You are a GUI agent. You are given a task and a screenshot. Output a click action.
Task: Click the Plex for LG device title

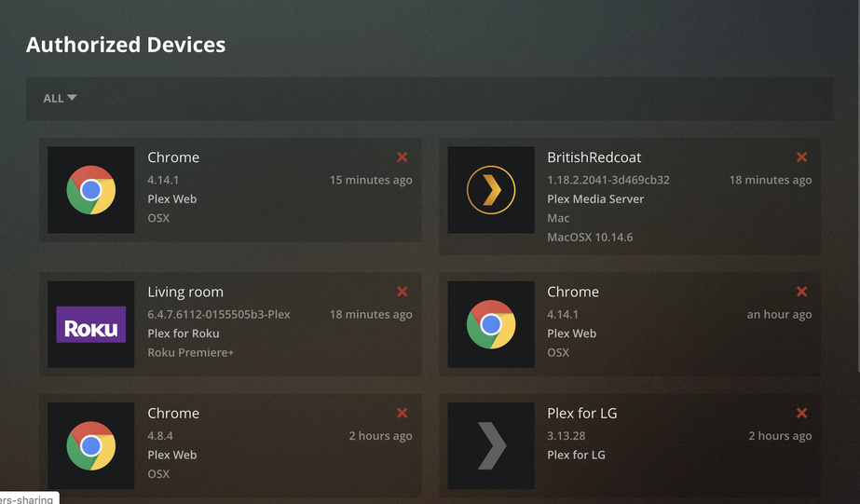click(582, 413)
